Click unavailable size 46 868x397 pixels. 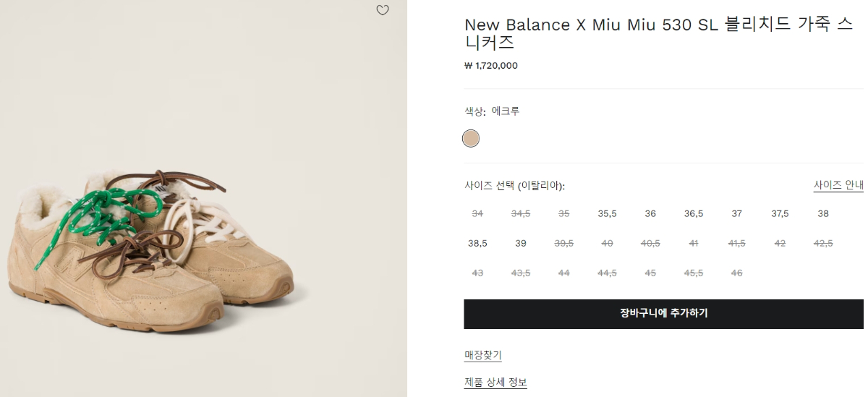[x=736, y=273]
